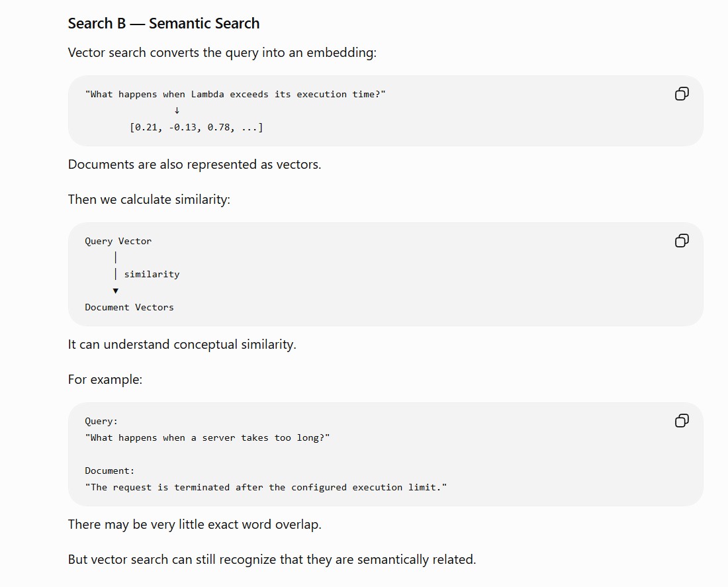Copy the Query Vector similarity diagram block
728x587 pixels.
pos(682,241)
